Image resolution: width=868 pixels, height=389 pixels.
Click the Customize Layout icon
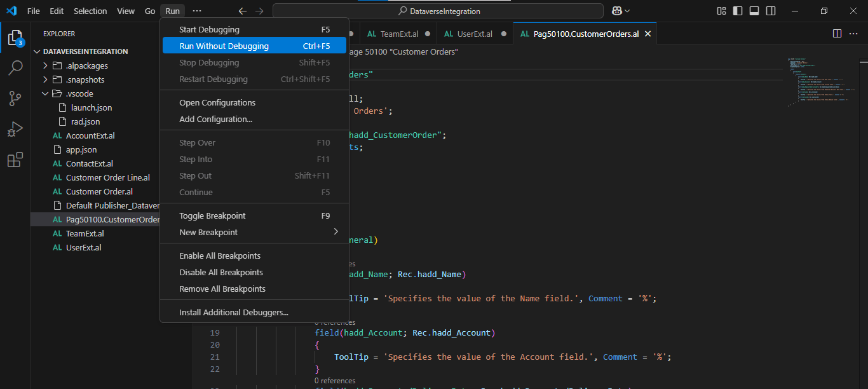[721, 11]
